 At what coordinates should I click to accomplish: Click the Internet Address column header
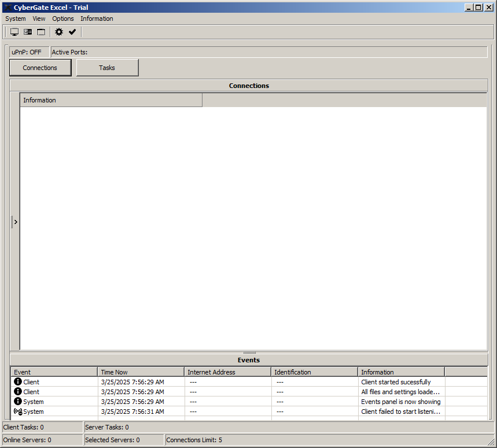[227, 372]
